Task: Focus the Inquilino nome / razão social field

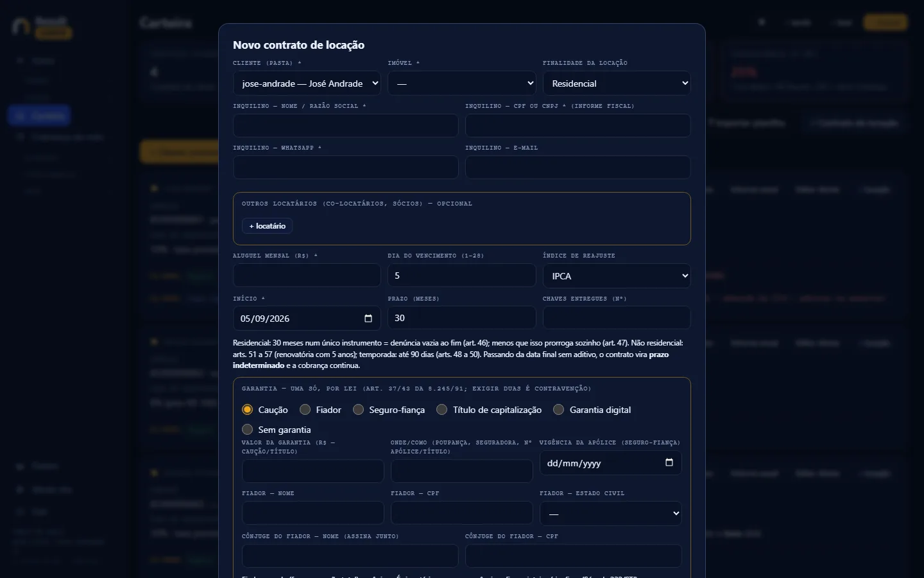Action: (x=346, y=126)
